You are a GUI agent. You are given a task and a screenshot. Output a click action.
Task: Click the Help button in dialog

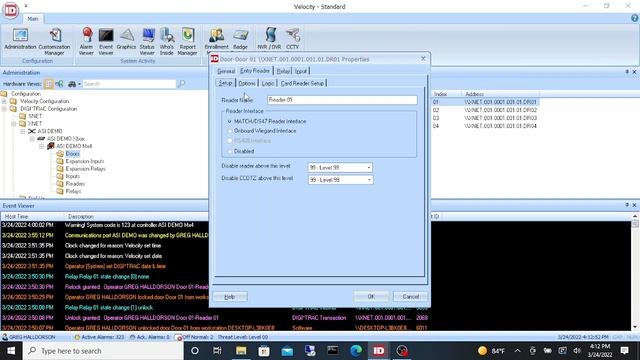229,297
